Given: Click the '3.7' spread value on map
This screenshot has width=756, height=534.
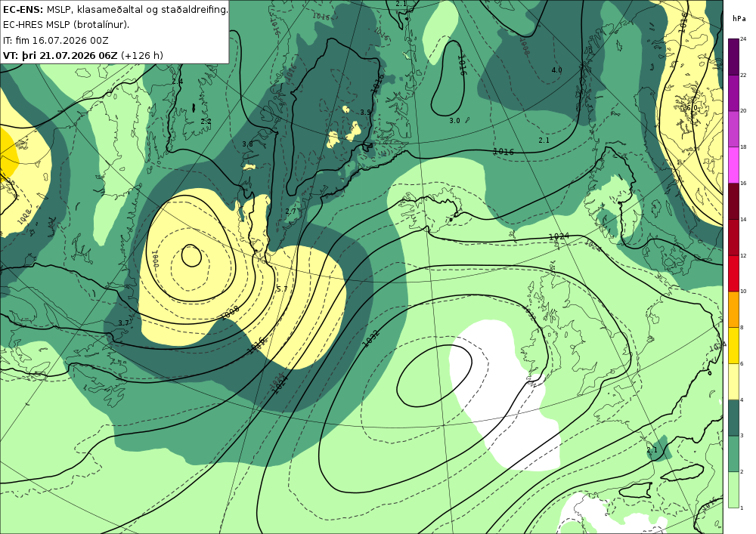Looking at the screenshot, I should (x=123, y=323).
